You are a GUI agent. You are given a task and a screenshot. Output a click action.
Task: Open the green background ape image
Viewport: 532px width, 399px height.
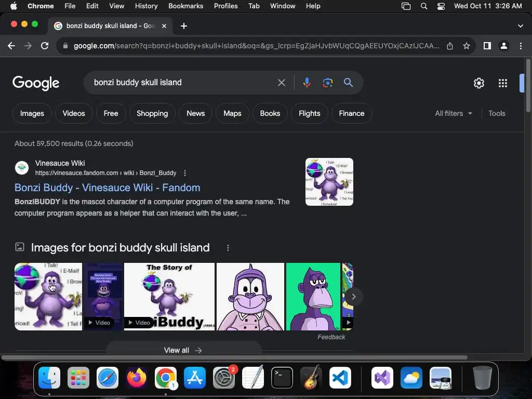313,297
